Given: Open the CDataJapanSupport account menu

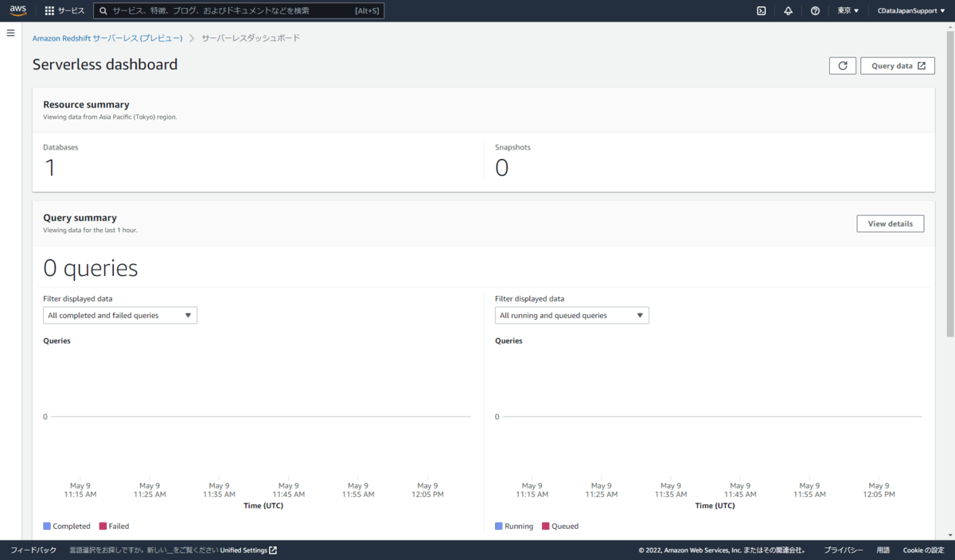Looking at the screenshot, I should pyautogui.click(x=911, y=11).
